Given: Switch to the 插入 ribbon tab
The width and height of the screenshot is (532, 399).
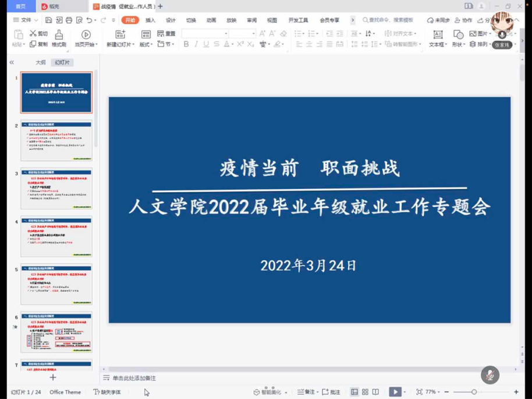Looking at the screenshot, I should pyautogui.click(x=150, y=19).
